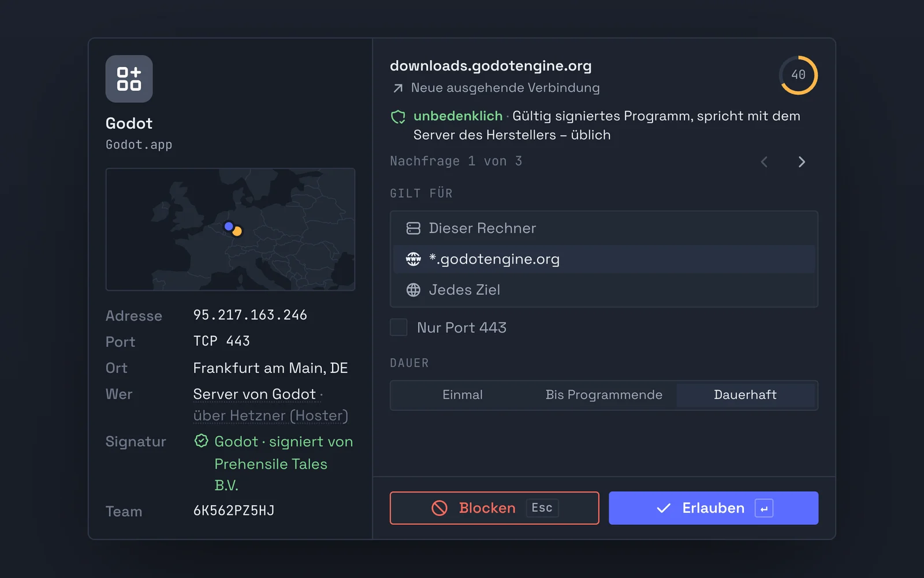924x578 pixels.
Task: Click the green shield verdict icon
Action: (398, 117)
